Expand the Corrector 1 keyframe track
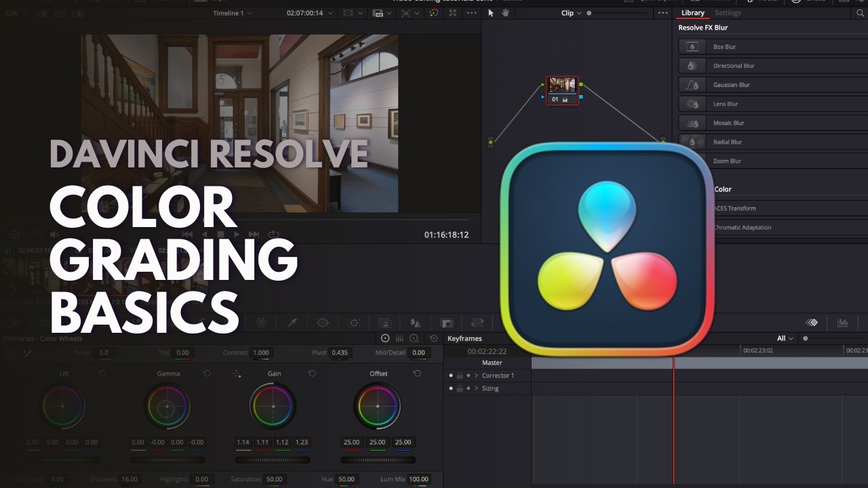Image resolution: width=868 pixels, height=488 pixels. [x=476, y=375]
